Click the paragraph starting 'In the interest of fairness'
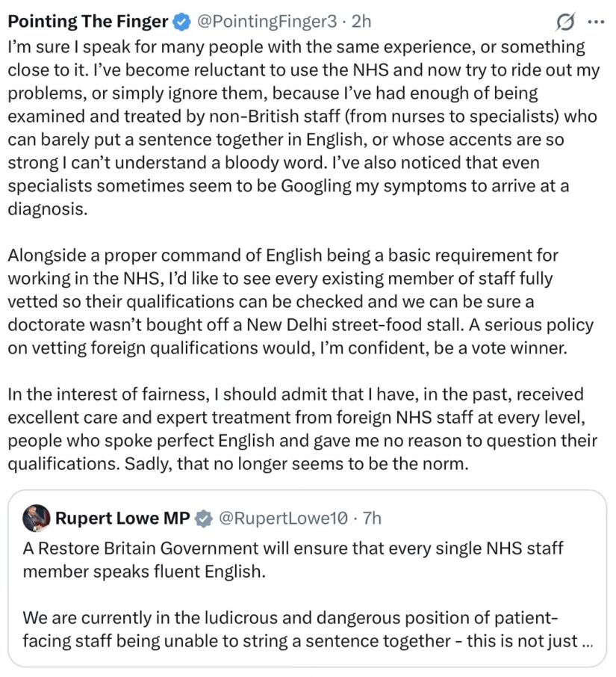 point(302,429)
